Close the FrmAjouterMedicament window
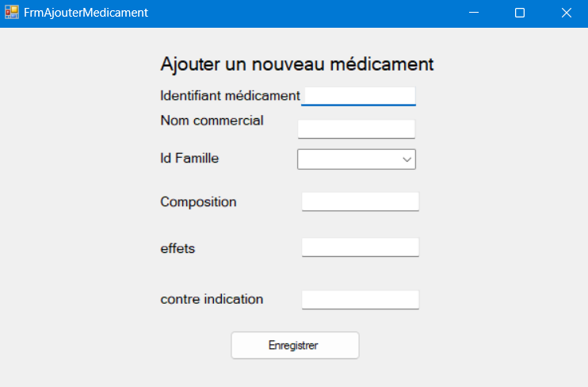The image size is (588, 387). point(566,13)
